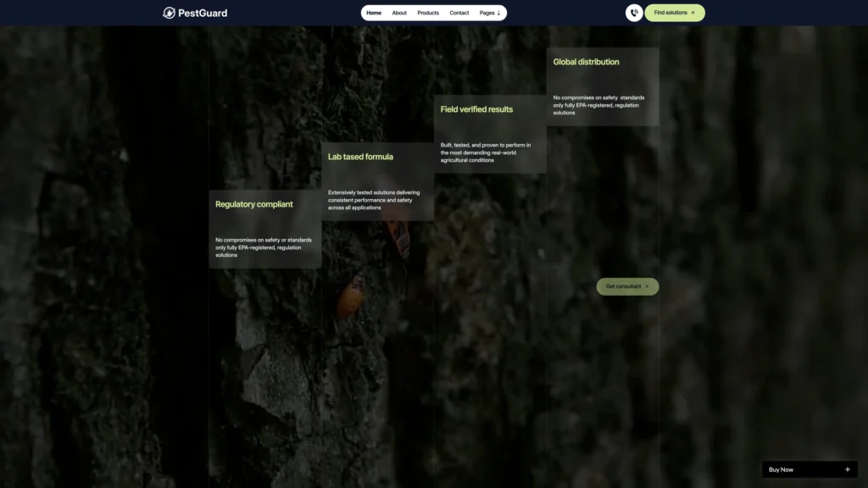
Task: Select the Global distribution heading
Action: click(x=586, y=62)
